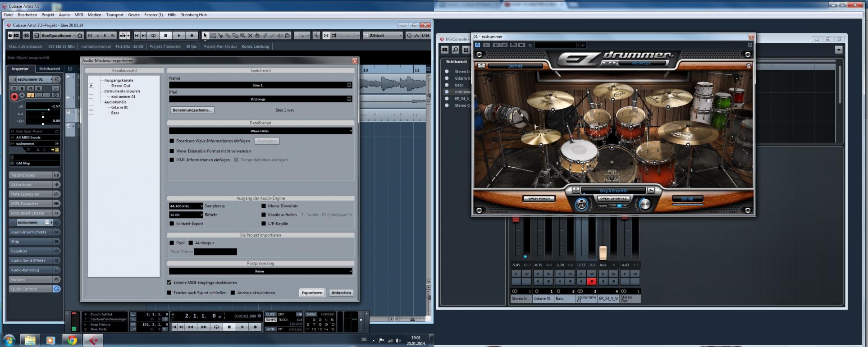Click the Abbrechen button
Viewport: 868px width, 347px height.
click(341, 293)
